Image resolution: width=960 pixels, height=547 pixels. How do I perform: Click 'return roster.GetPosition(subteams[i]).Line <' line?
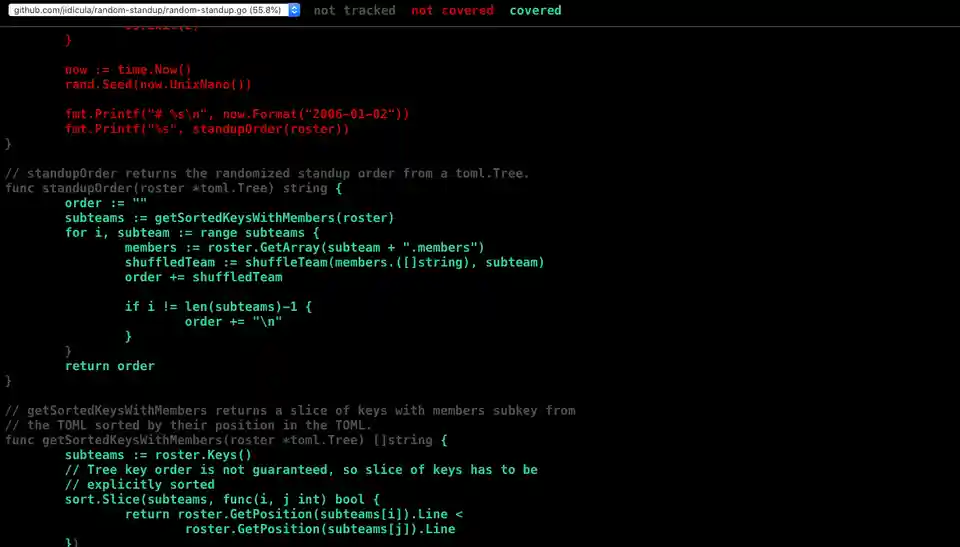click(x=294, y=514)
